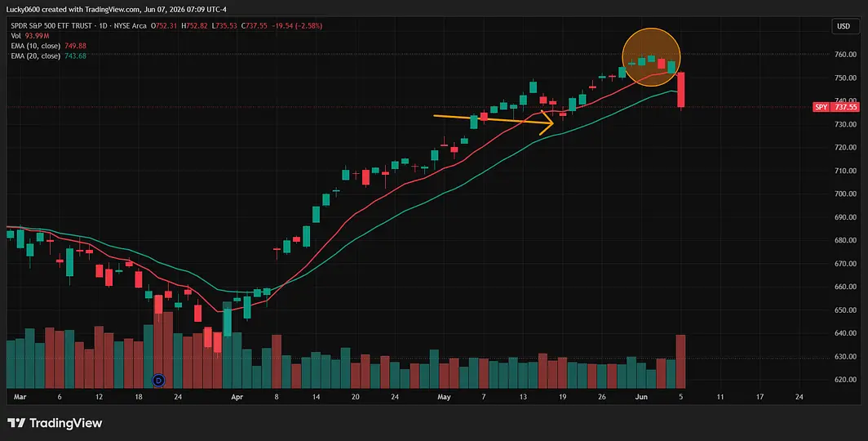Viewport: 868px width, 441px height.
Task: Select the EMA (20, close) indicator legend
Action: click(49, 56)
